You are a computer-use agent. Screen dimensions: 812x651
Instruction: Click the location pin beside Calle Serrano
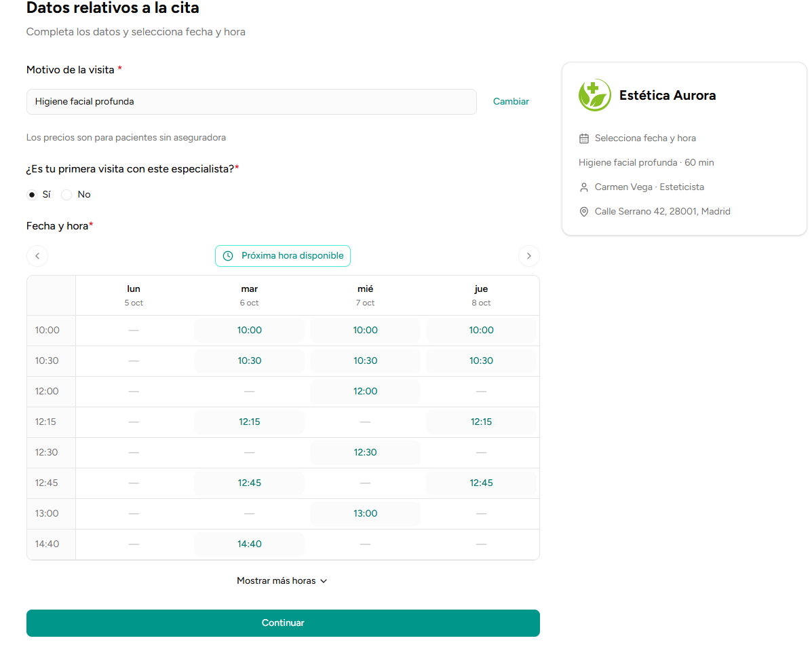pyautogui.click(x=583, y=212)
